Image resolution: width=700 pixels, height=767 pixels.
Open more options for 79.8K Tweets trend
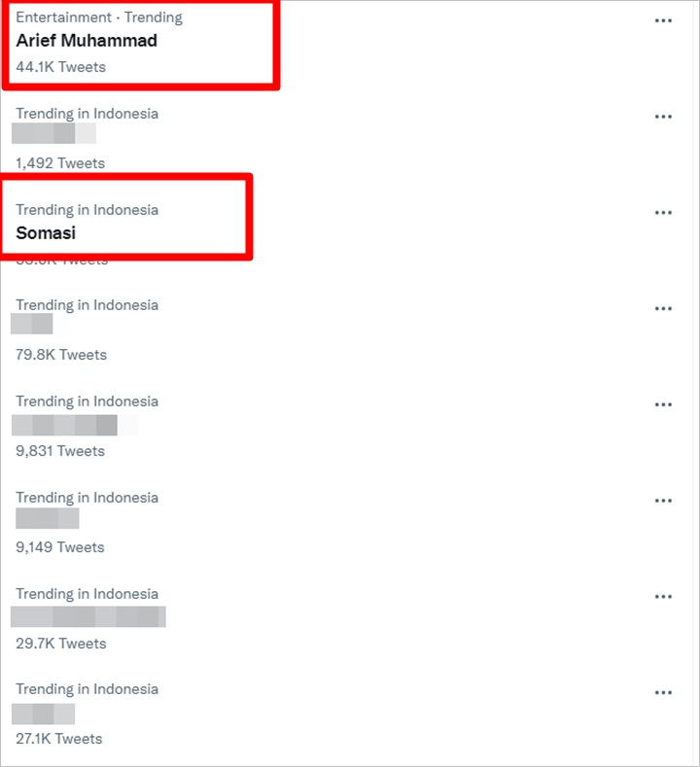point(663,309)
